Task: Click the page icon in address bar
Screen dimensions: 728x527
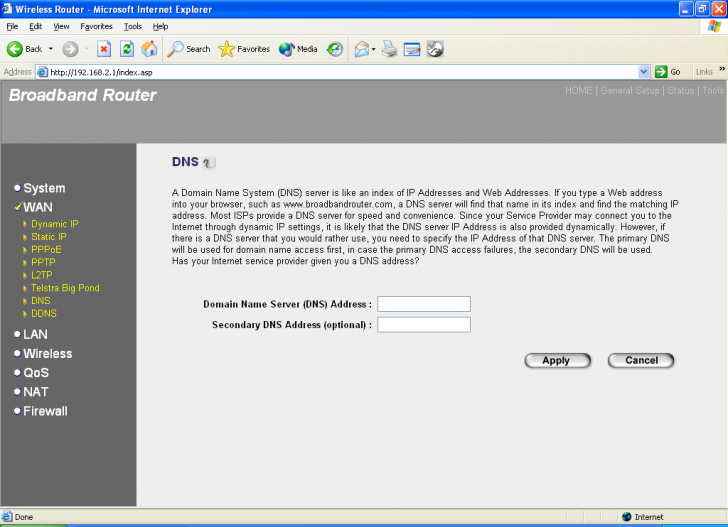Action: coord(42,72)
